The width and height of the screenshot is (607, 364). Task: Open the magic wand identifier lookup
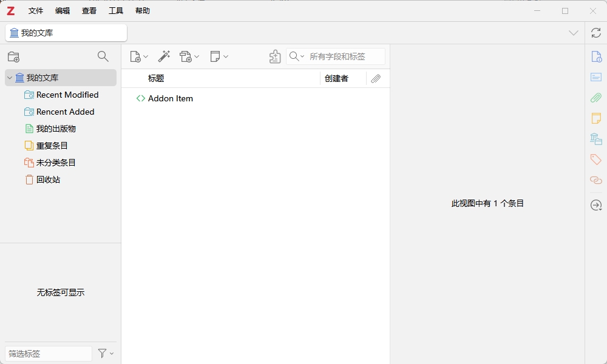[x=163, y=56]
